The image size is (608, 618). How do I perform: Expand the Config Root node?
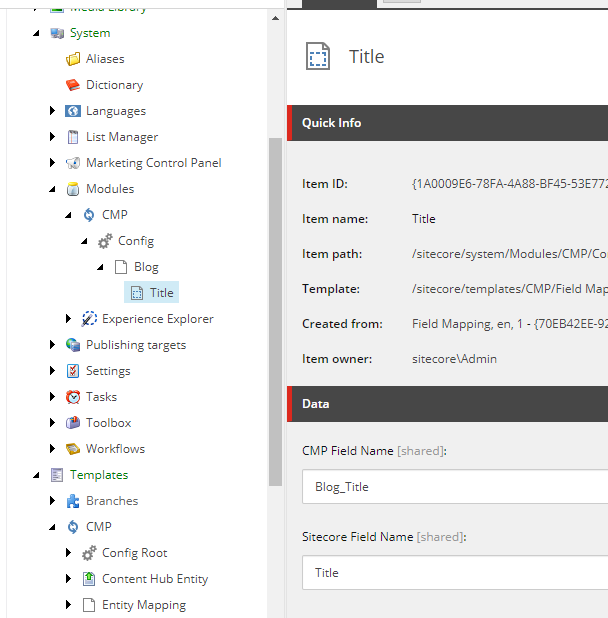(68, 553)
